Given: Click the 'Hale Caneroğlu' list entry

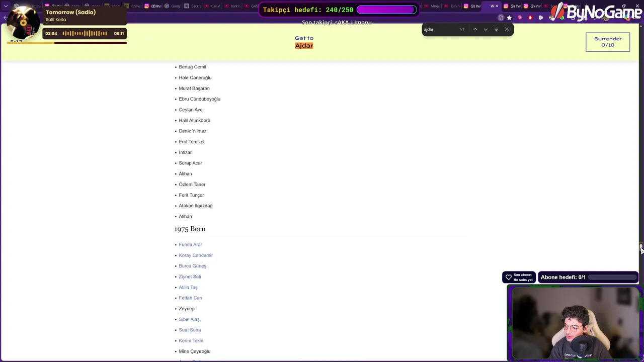Looking at the screenshot, I should [x=195, y=77].
